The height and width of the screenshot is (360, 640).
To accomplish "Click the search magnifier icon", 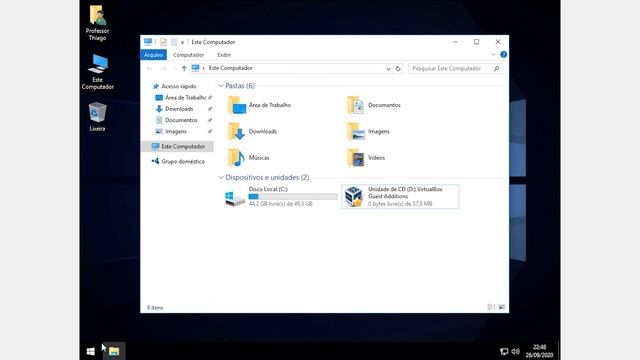I will tap(496, 69).
